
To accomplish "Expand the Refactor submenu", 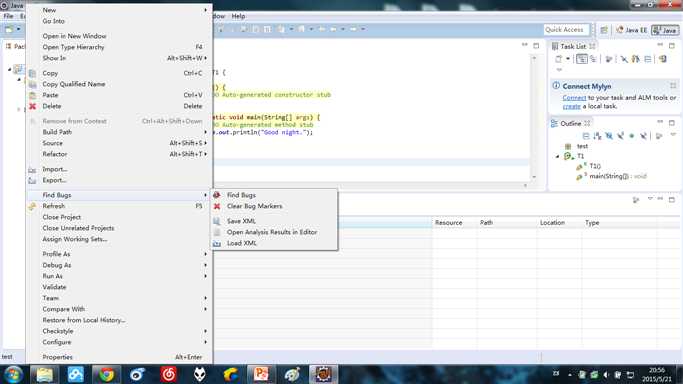I will (x=206, y=154).
